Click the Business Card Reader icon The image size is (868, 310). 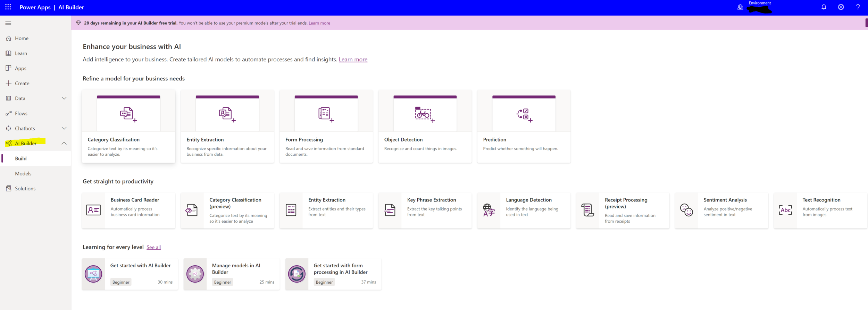coord(93,210)
